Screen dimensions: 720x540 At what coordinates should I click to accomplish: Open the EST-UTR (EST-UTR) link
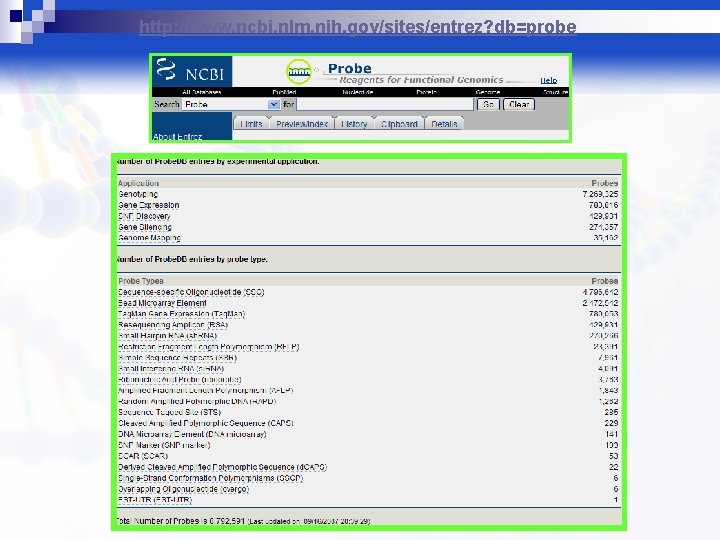(155, 500)
